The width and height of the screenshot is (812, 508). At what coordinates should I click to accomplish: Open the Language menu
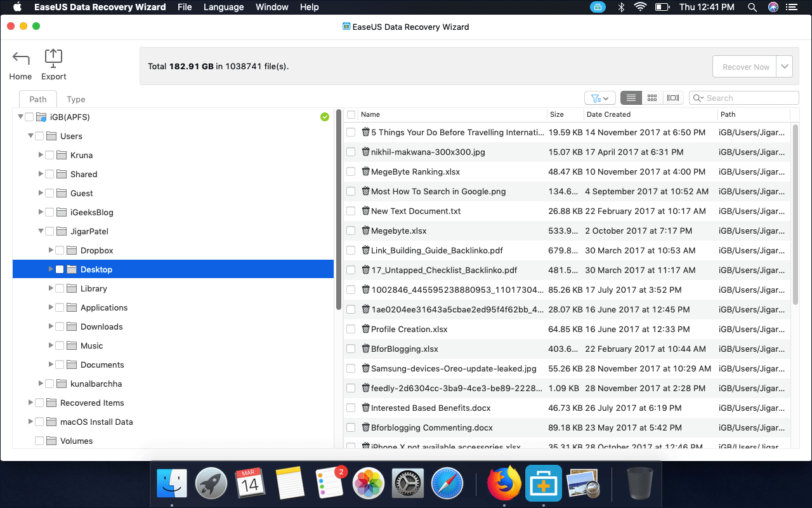[223, 7]
